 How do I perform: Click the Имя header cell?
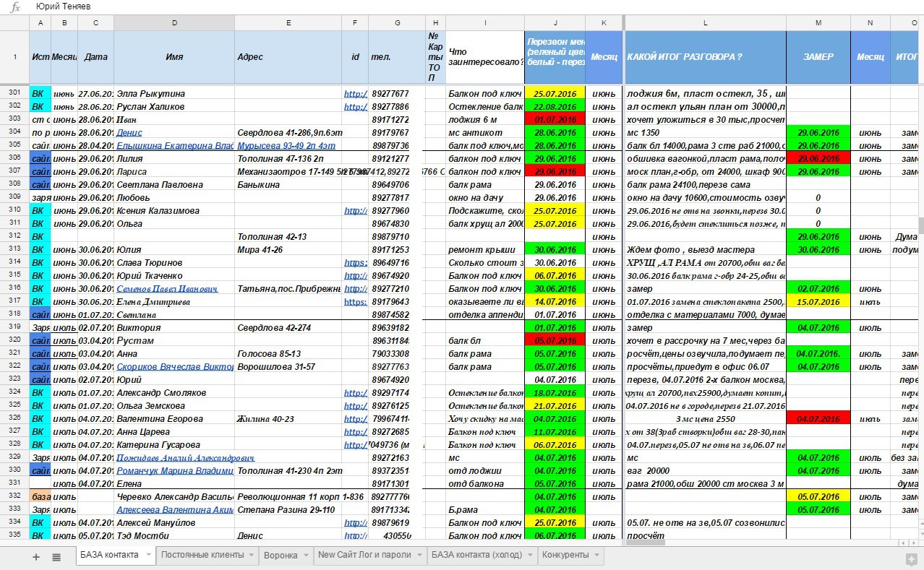(x=174, y=57)
